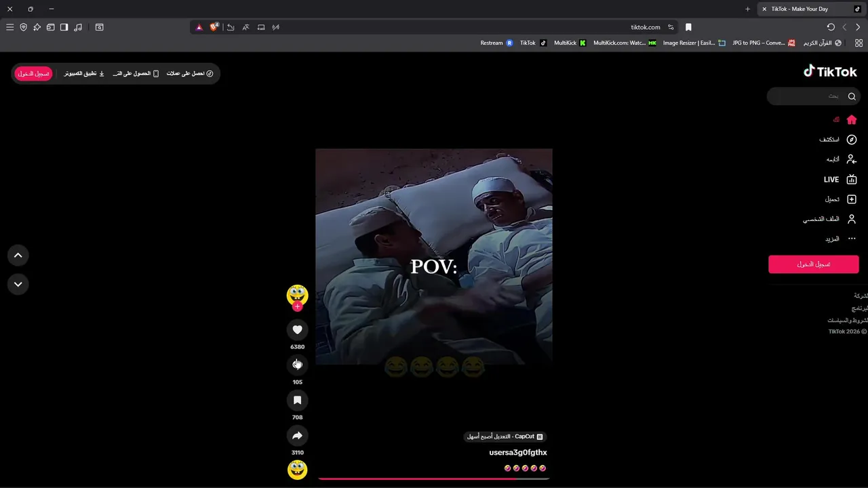The image size is (868, 488).
Task: Open the music playlist icon
Action: (78, 27)
